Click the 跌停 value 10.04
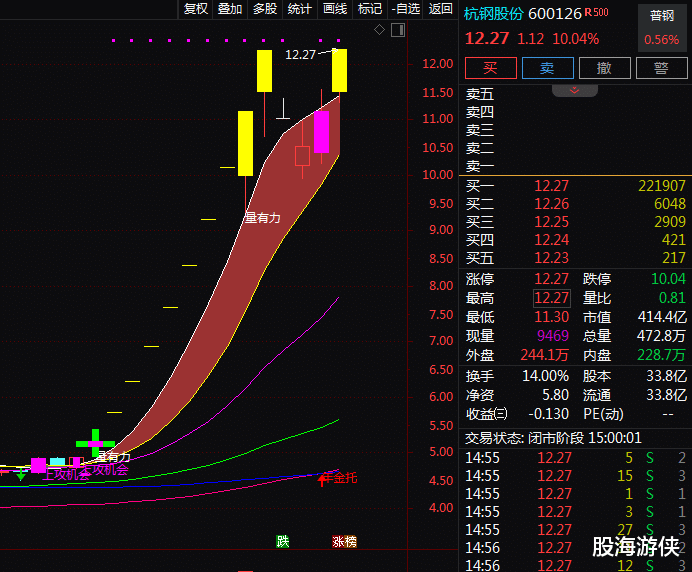The image size is (692, 572). 668,279
